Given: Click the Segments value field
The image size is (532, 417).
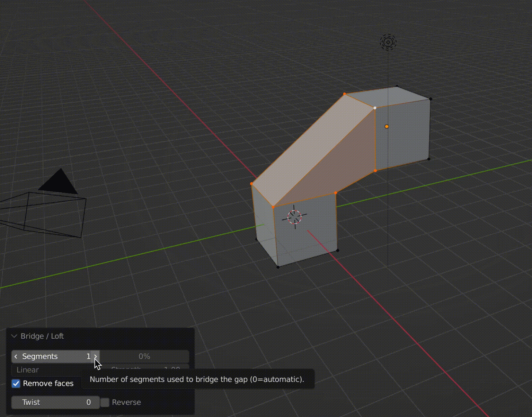Looking at the screenshot, I should (x=55, y=356).
